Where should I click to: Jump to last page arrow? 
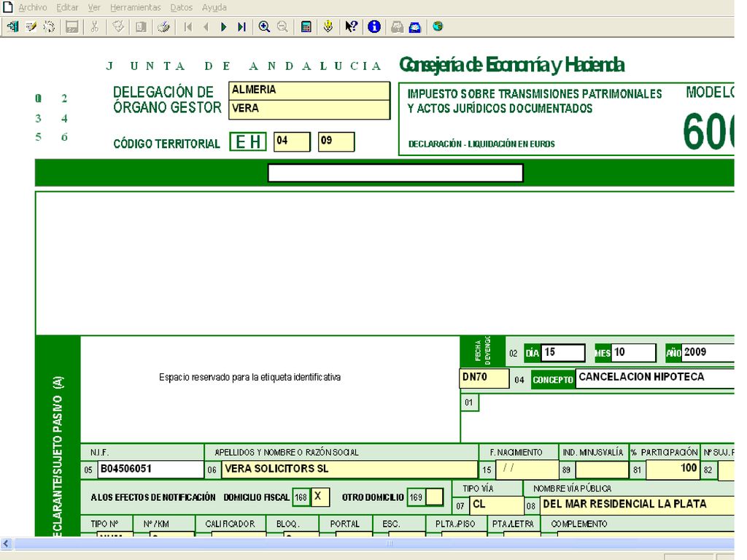[x=241, y=27]
